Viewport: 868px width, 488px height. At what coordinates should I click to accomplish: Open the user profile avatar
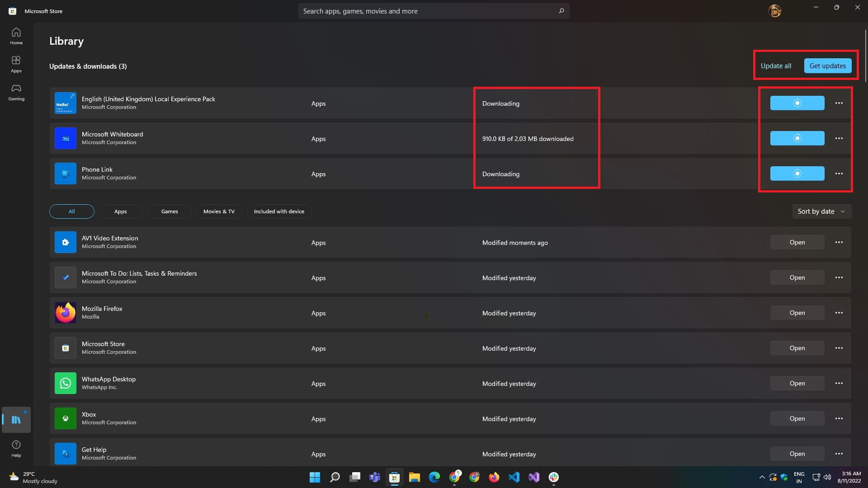tap(775, 11)
